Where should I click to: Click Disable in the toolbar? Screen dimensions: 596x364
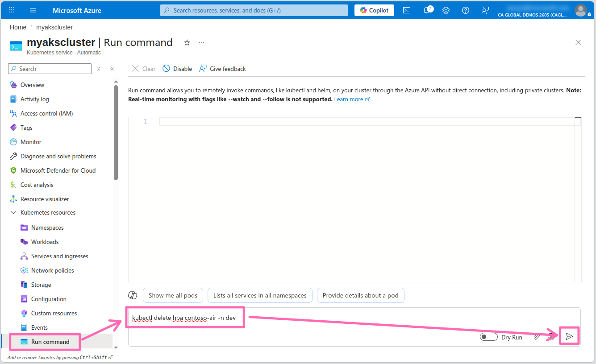(177, 69)
